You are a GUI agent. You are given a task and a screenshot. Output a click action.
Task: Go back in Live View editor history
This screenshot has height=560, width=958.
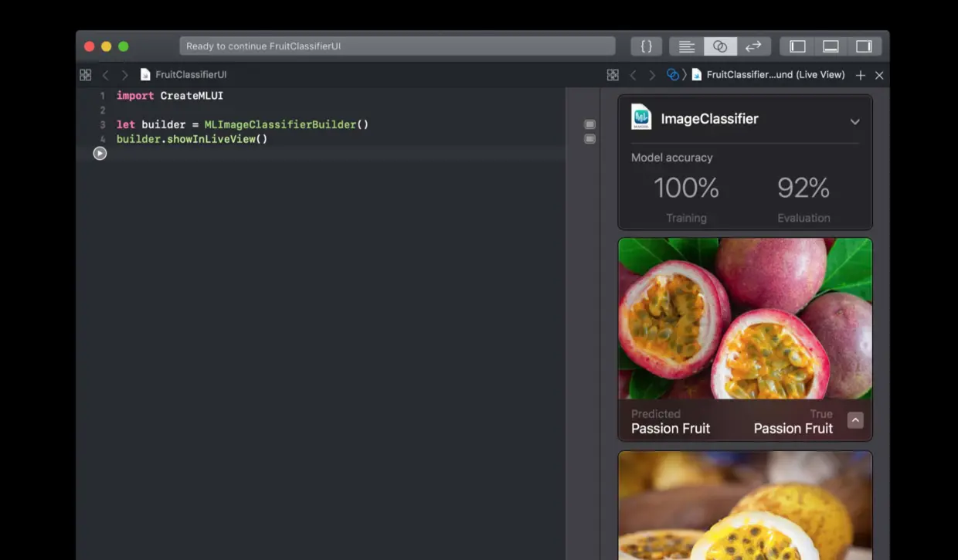(633, 75)
